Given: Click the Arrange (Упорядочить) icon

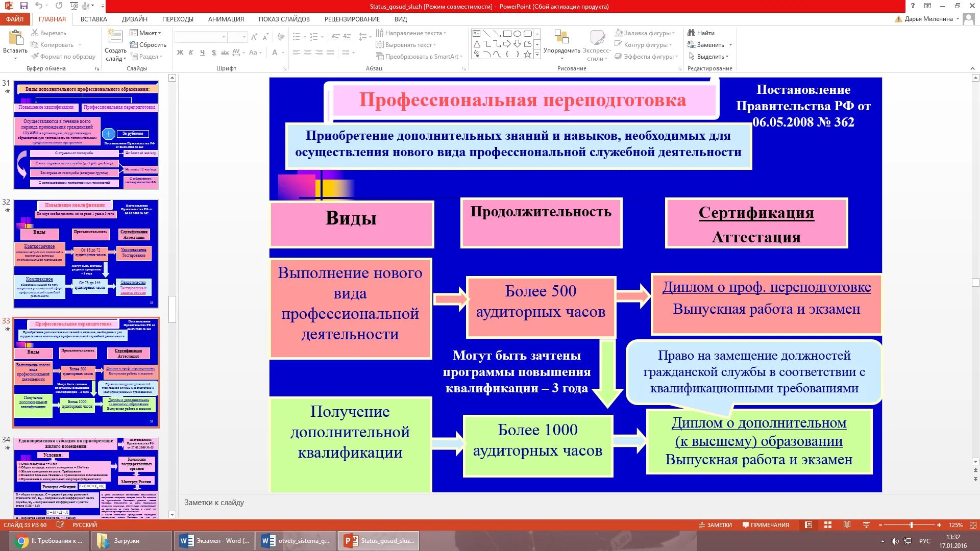Looking at the screenshot, I should pyautogui.click(x=561, y=38).
